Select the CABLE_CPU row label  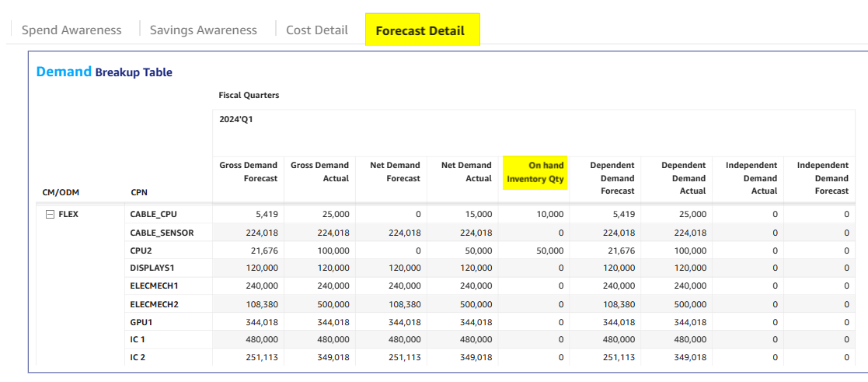[153, 214]
